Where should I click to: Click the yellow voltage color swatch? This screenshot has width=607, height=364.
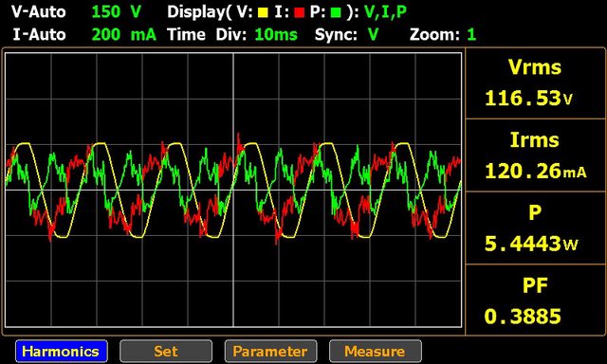263,12
